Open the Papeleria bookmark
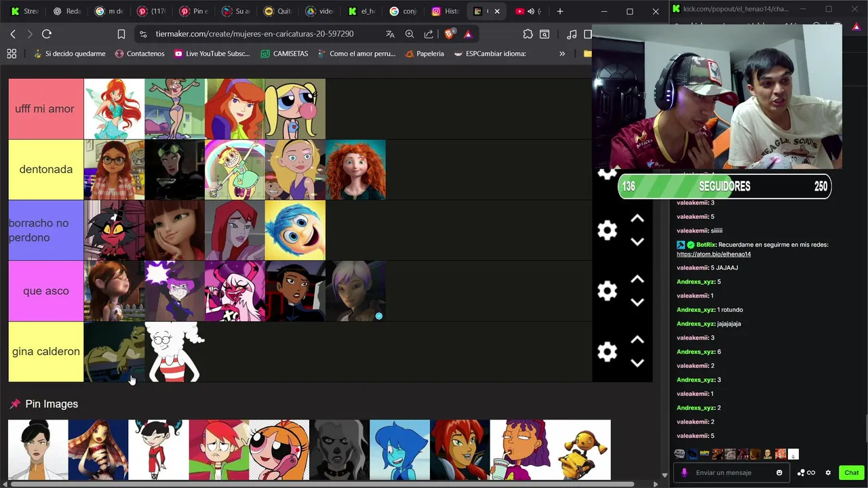The height and width of the screenshot is (488, 868). (x=424, y=54)
